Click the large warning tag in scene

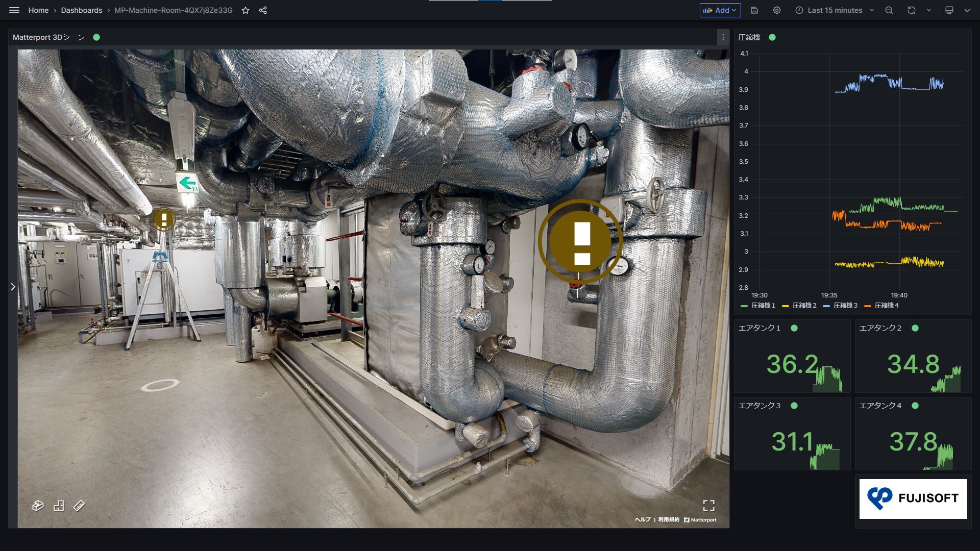tap(580, 242)
